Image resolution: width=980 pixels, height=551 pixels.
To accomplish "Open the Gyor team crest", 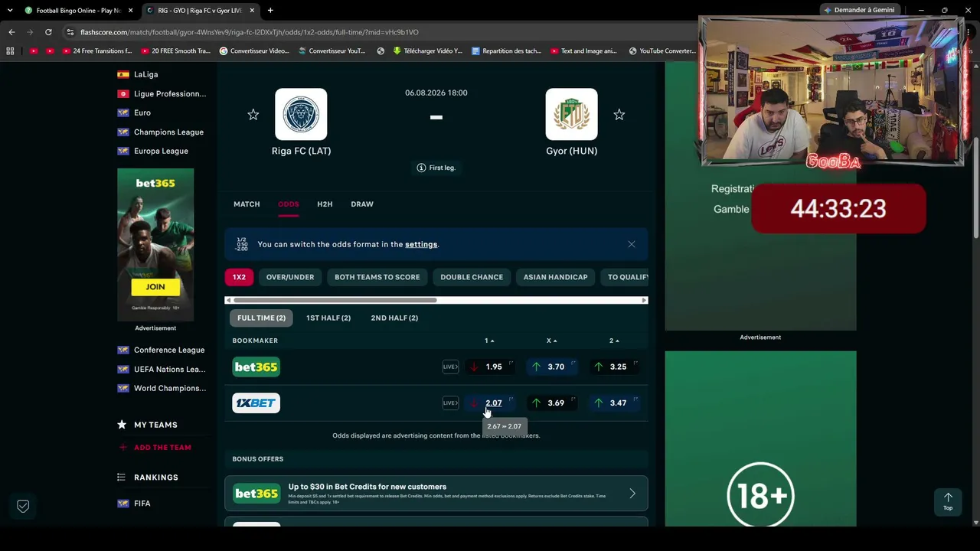I will coord(571,114).
